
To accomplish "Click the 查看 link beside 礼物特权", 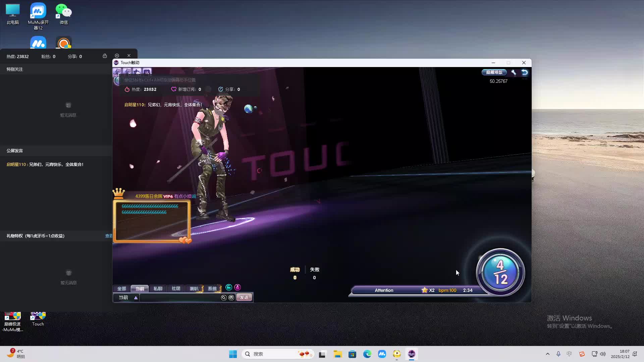I will pos(109,236).
